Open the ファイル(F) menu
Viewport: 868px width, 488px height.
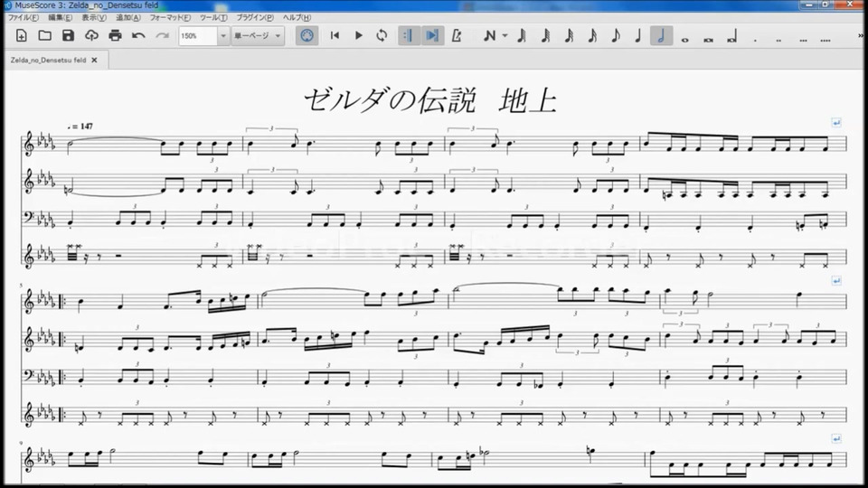tap(23, 18)
